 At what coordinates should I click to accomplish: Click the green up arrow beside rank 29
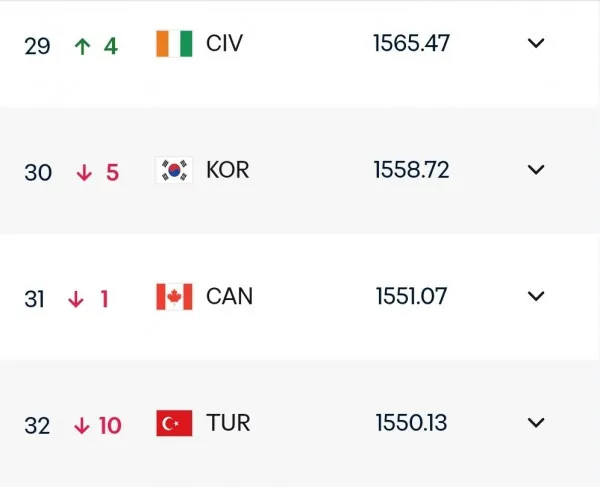pos(82,46)
